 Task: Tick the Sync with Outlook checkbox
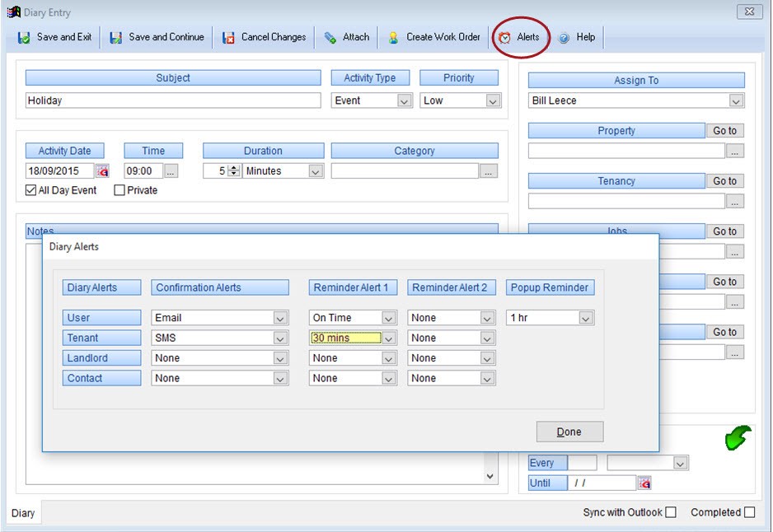pos(671,512)
